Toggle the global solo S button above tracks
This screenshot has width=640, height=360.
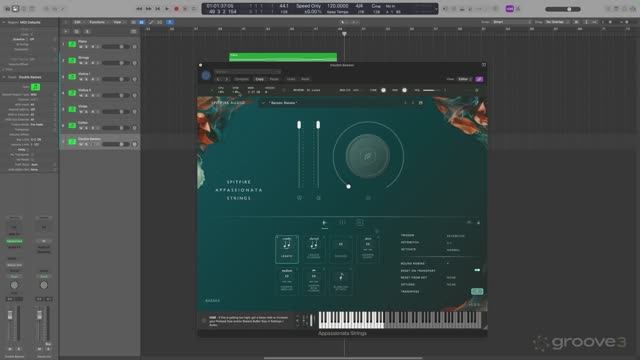(x=87, y=31)
